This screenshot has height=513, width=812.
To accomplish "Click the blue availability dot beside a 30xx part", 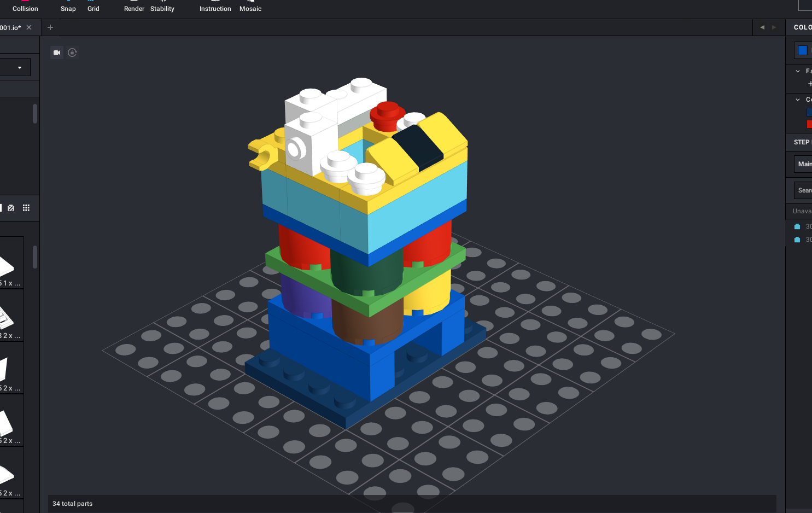I will pos(796,226).
